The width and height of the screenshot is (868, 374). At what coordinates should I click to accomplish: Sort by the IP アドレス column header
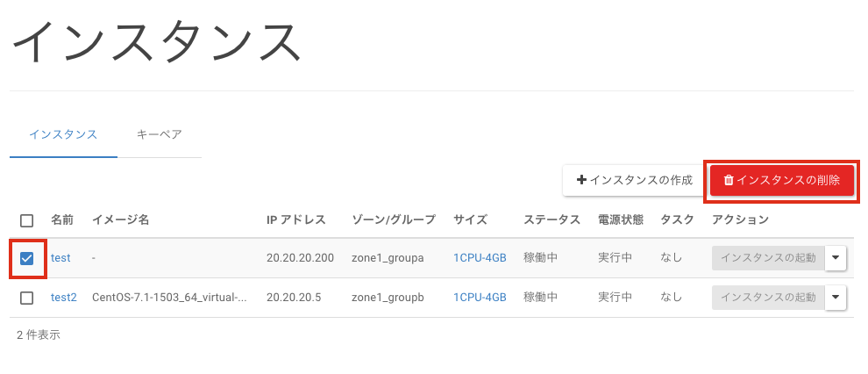click(x=296, y=219)
